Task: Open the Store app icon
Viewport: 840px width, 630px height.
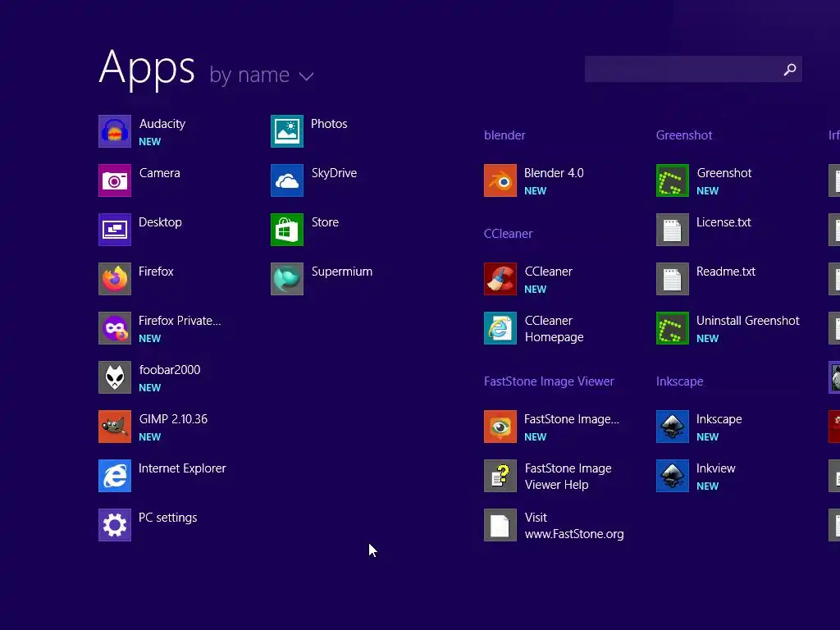Action: click(x=287, y=230)
